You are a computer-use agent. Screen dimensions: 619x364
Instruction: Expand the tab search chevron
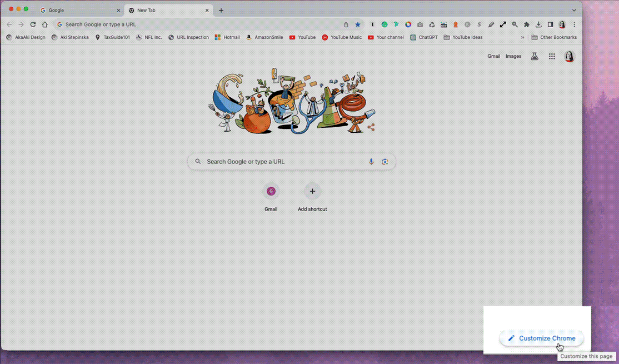click(574, 10)
